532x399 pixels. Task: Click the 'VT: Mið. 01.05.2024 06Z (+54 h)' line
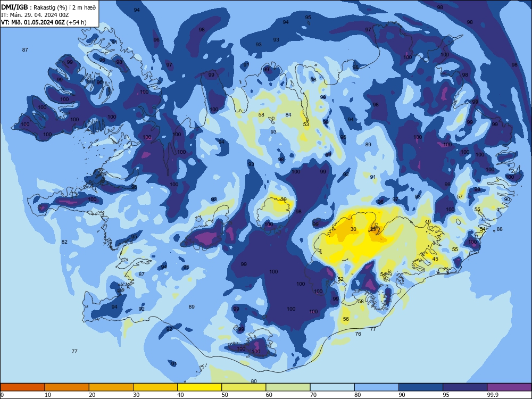click(44, 22)
